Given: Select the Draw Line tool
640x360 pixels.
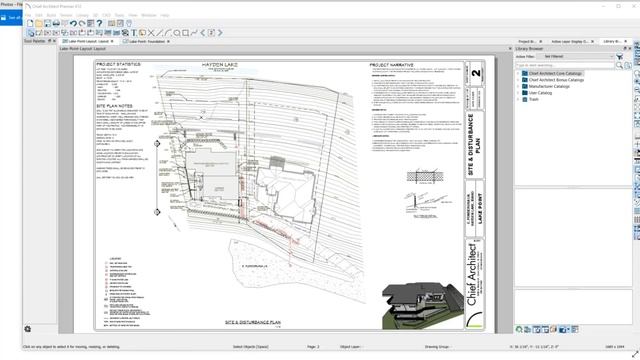Looking at the screenshot, I should pyautogui.click(x=160, y=33).
